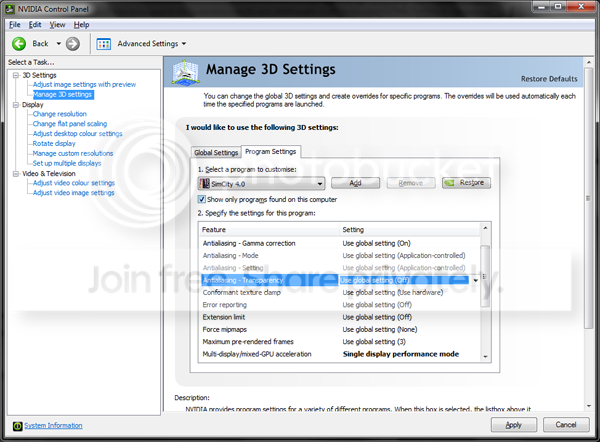Viewport: 600px width, 442px height.
Task: Click the SimCity 4.0 program icon
Action: point(205,184)
